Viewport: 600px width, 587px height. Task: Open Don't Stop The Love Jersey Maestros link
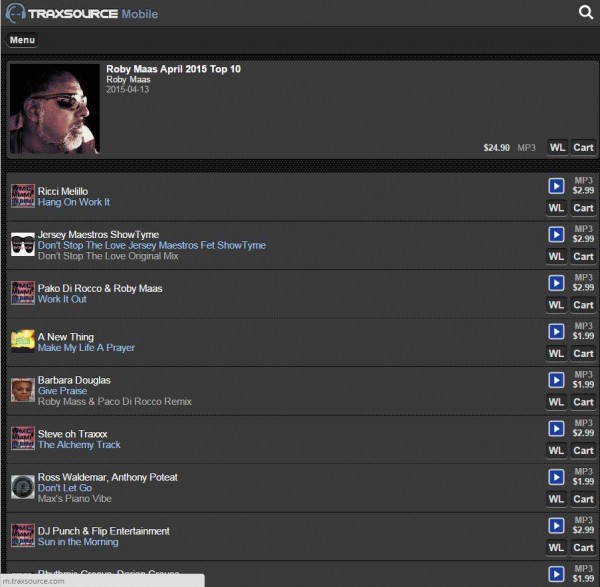[x=152, y=245]
